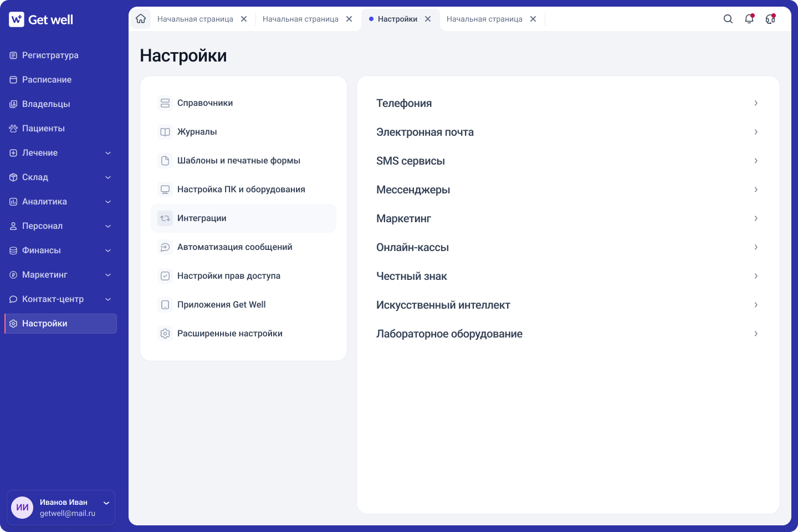Image resolution: width=798 pixels, height=532 pixels.
Task: Expand the Лечение sidebar section chevron
Action: [x=108, y=153]
